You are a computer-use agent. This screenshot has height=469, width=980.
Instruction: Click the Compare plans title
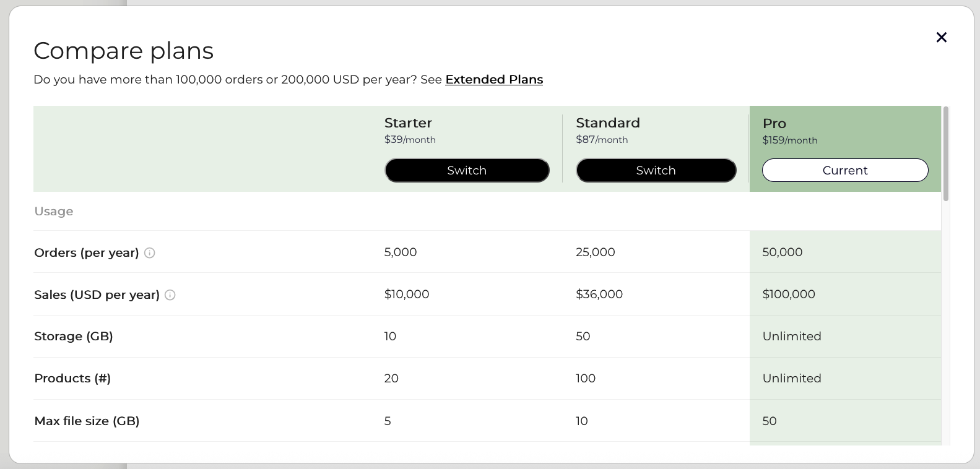123,51
